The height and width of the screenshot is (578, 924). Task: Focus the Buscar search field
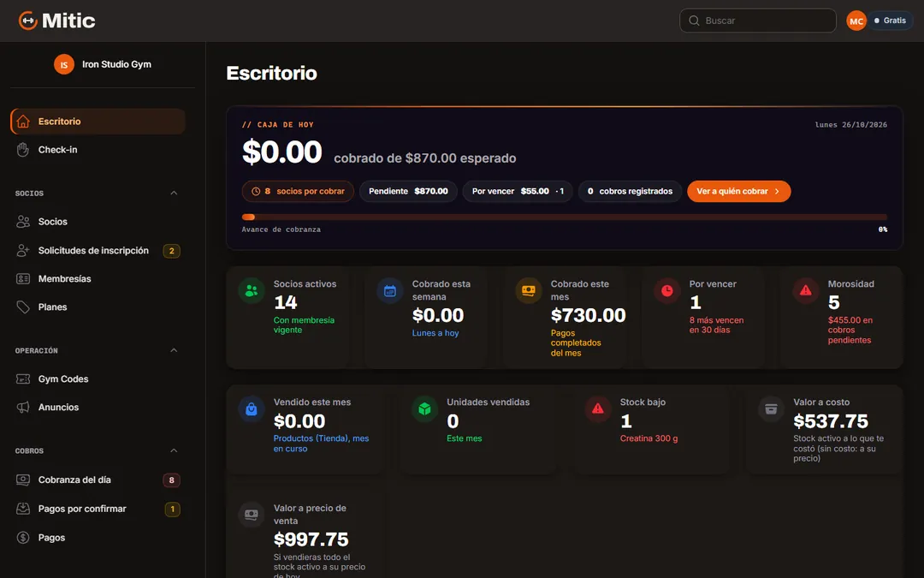pyautogui.click(x=758, y=21)
